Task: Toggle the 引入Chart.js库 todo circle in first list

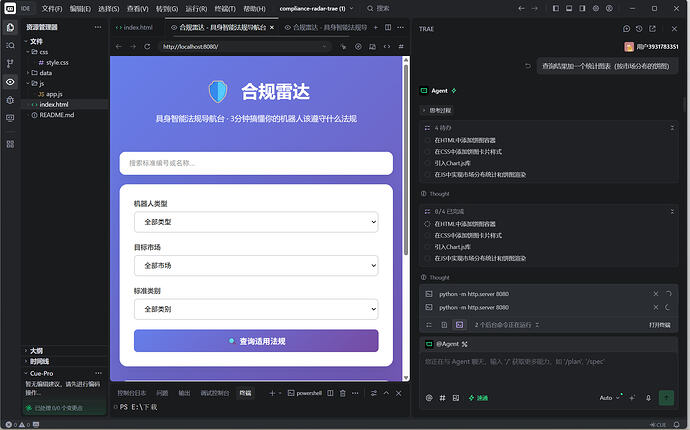Action: [427, 163]
